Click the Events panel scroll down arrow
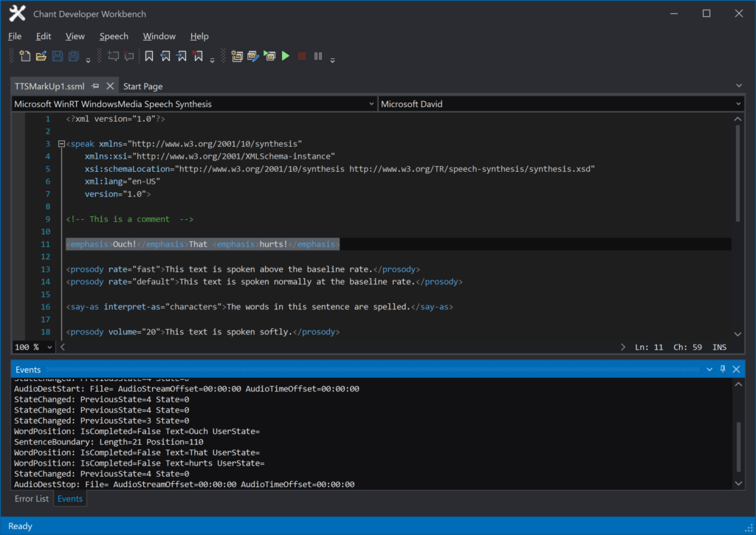756x535 pixels. click(738, 483)
